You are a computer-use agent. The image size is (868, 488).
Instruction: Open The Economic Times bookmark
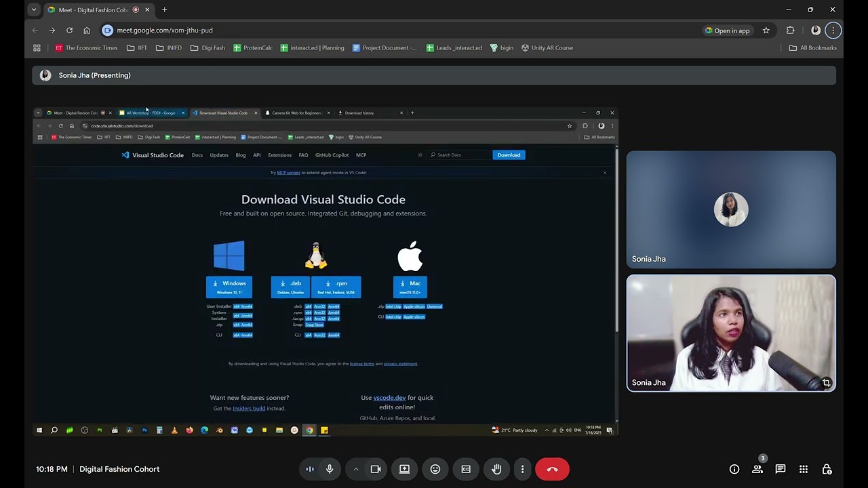(86, 48)
